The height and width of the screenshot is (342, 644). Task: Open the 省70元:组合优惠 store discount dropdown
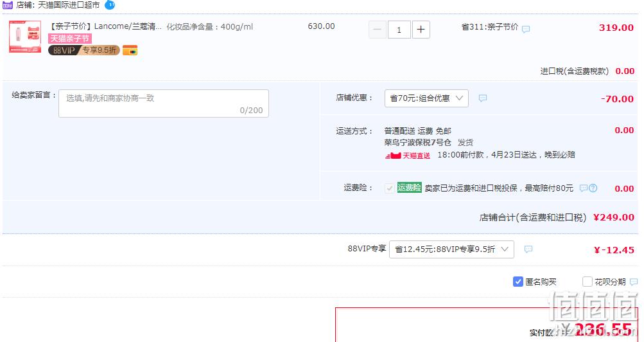[426, 98]
